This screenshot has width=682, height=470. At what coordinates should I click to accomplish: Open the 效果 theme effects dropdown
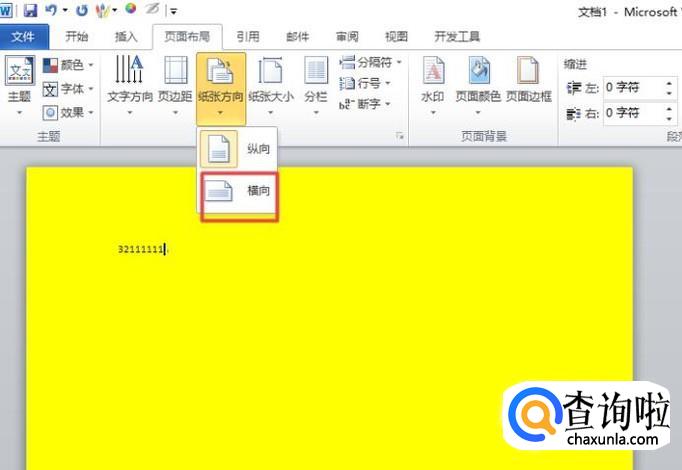coord(68,113)
